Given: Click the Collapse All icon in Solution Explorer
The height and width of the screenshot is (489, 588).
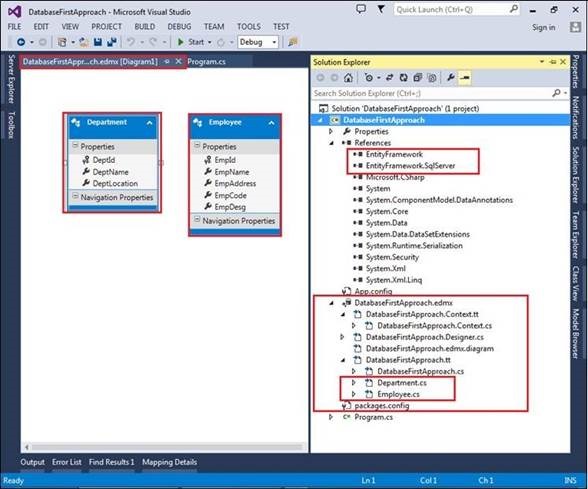Looking at the screenshot, I should pos(418,78).
